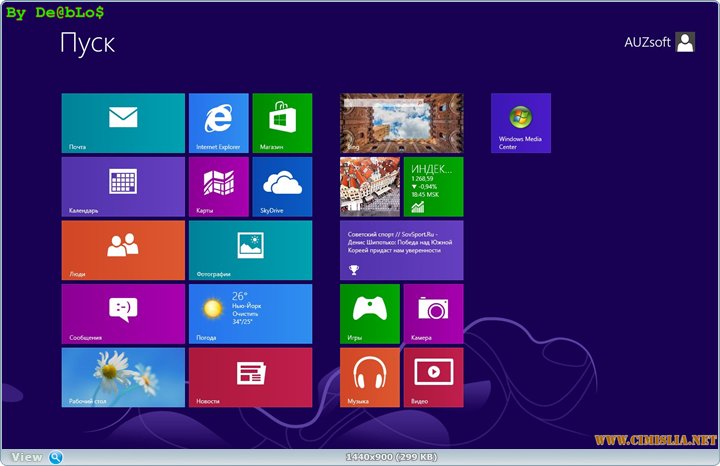Screen dimensions: 720x466
Task: Open the Фотографии photos tile
Action: pos(250,250)
